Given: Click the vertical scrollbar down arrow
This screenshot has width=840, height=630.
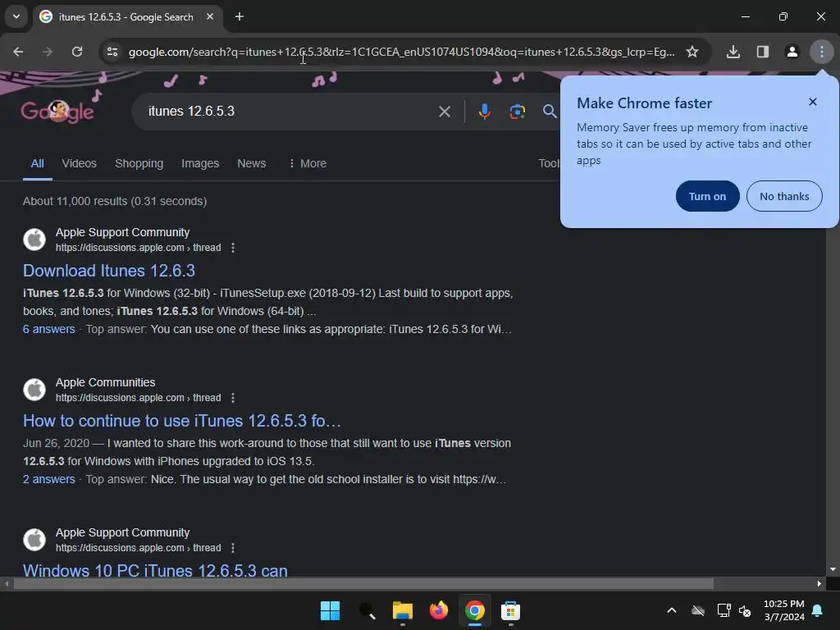Looking at the screenshot, I should click(833, 569).
